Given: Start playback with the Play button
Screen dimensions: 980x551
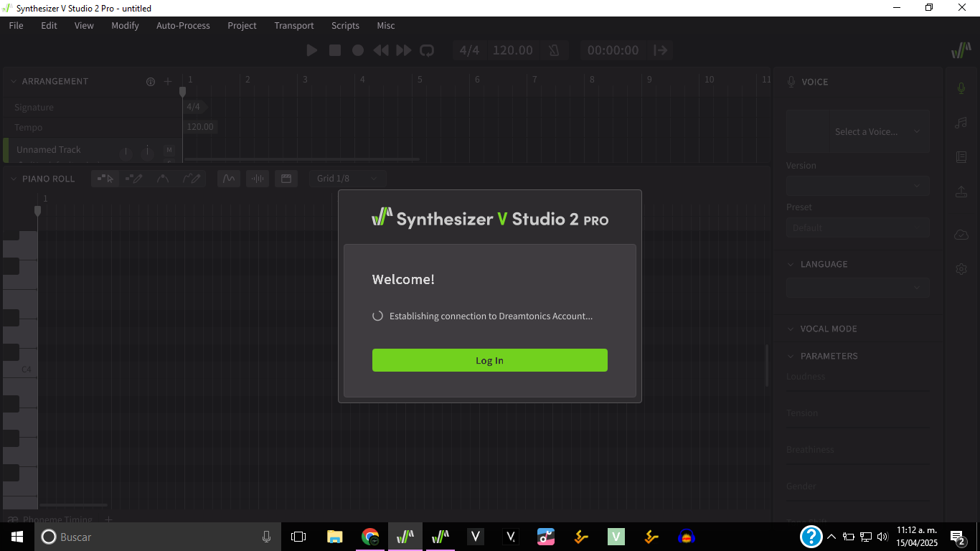Looking at the screenshot, I should (x=311, y=50).
